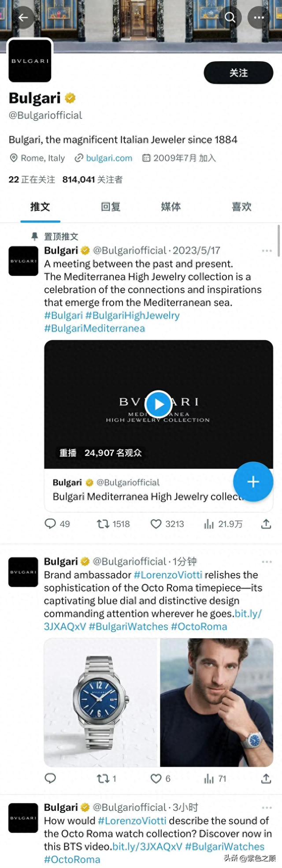
Task: Share the pinned Mediterranea tweet
Action: [x=266, y=524]
